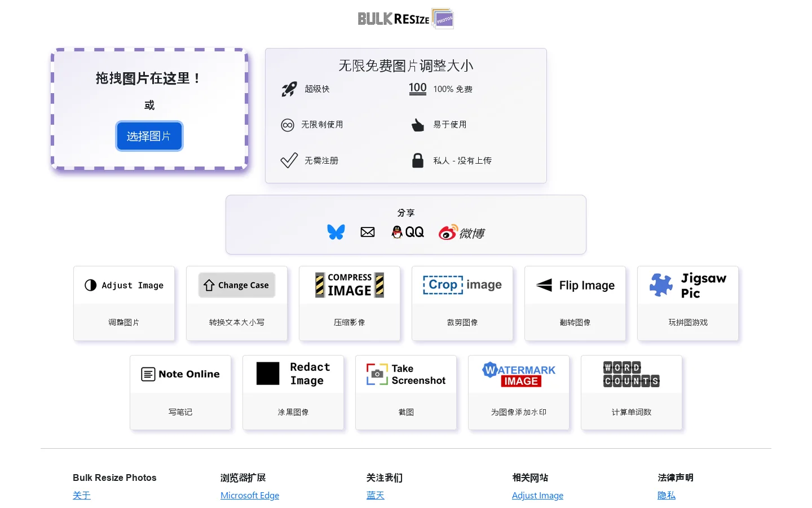This screenshot has width=812, height=508.
Task: Open the Crop image tool card
Action: pyautogui.click(x=462, y=303)
